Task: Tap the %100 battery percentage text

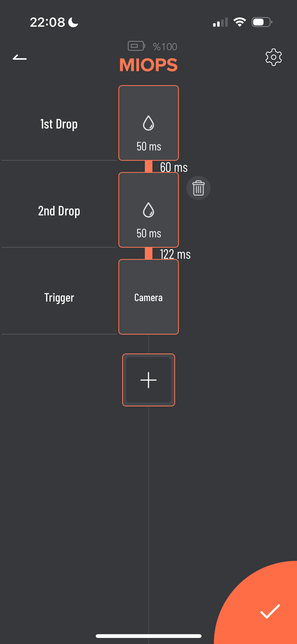Action: tap(165, 47)
